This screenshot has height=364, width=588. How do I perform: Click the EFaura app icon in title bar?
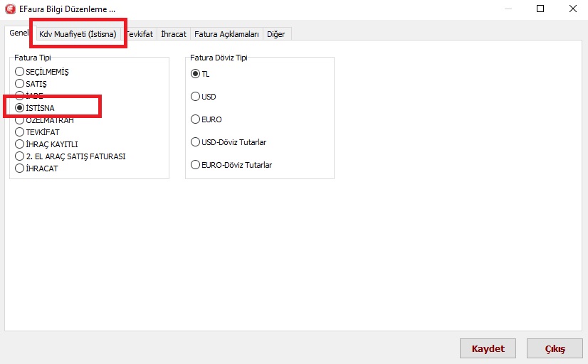[x=10, y=9]
